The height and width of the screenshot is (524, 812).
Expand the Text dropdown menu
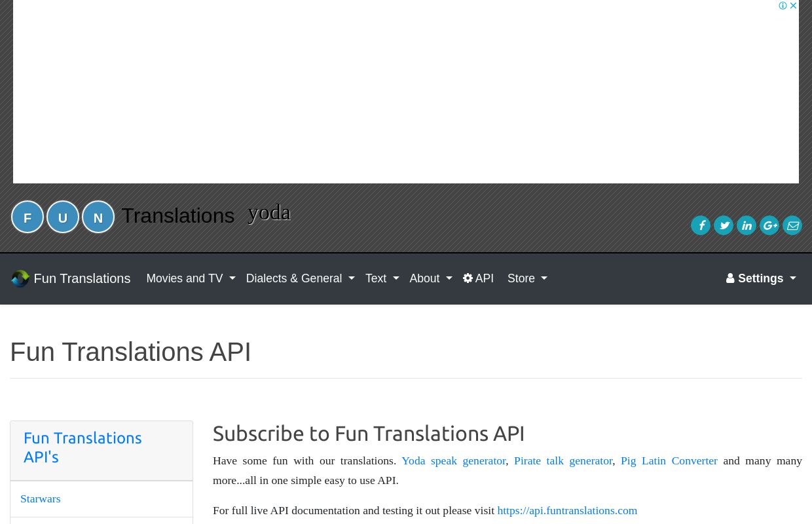382,278
